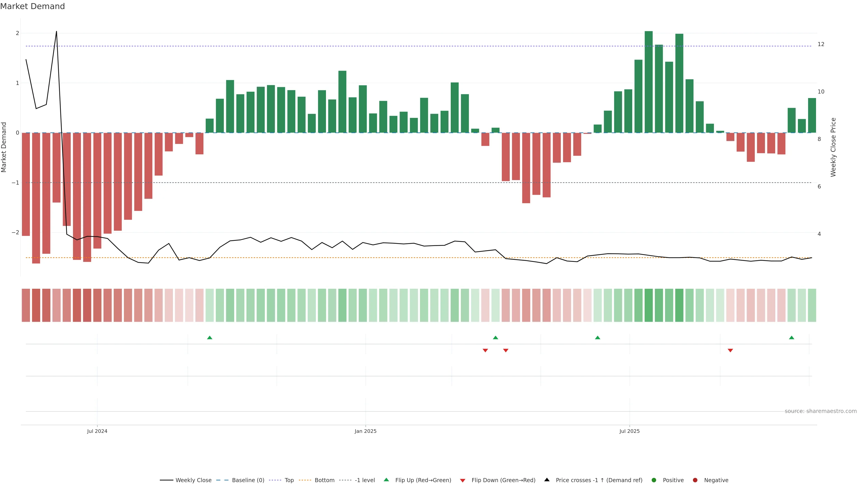The image size is (868, 488).
Task: Click the first green flip-up triangle marker
Action: pyautogui.click(x=210, y=338)
